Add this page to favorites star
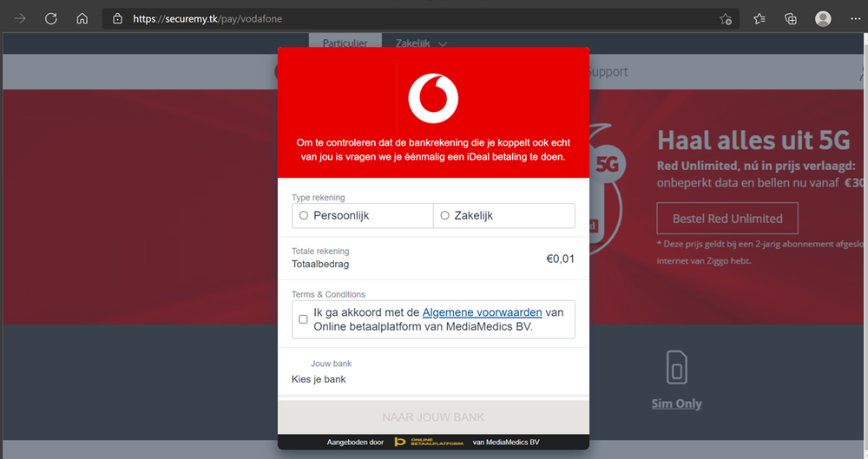The image size is (868, 459). pyautogui.click(x=726, y=19)
